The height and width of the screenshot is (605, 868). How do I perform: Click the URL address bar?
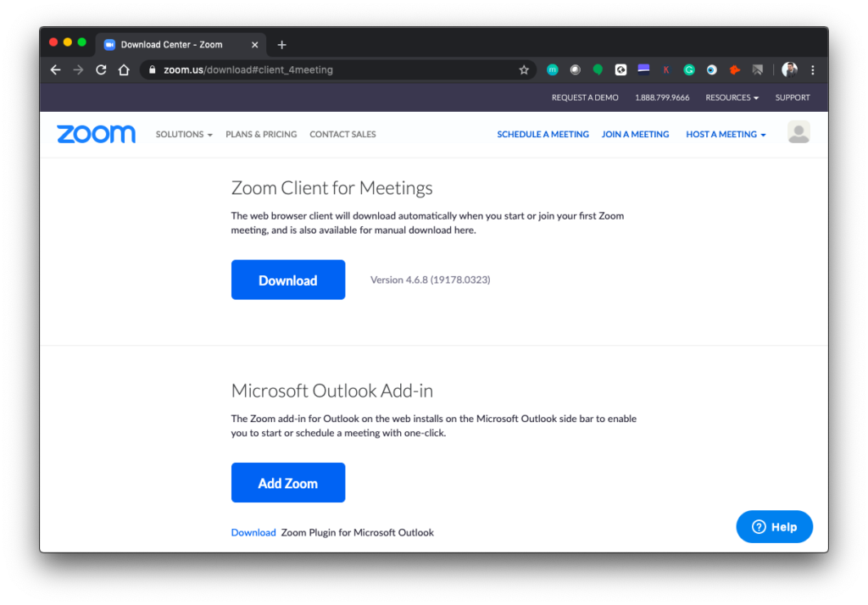(339, 70)
